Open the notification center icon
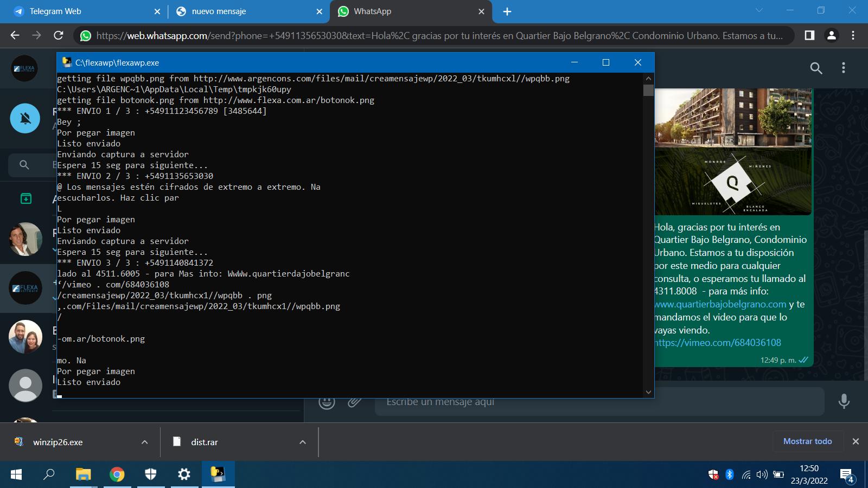The image size is (868, 488). tap(847, 476)
